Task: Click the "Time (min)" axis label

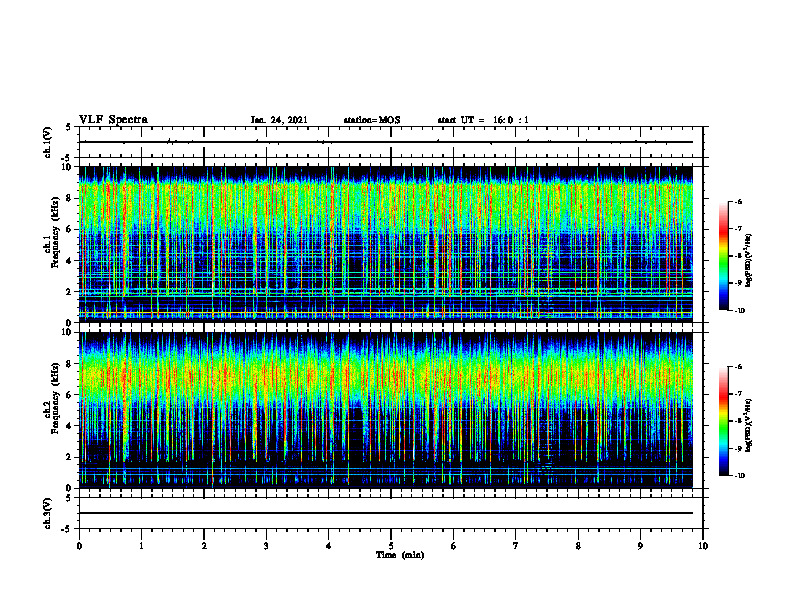Action: tap(400, 555)
